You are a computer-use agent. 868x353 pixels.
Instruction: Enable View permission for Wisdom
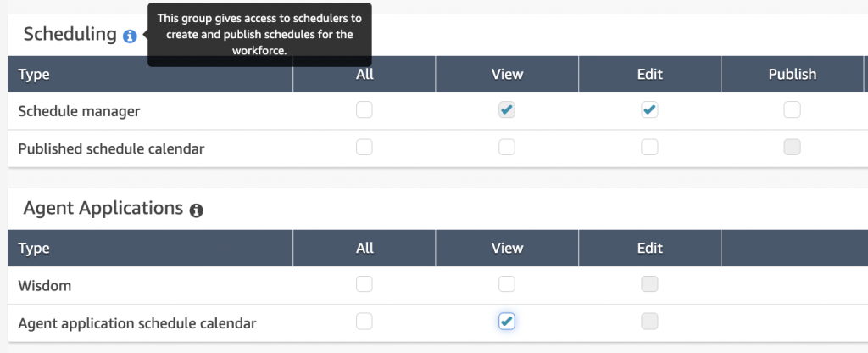click(x=507, y=284)
